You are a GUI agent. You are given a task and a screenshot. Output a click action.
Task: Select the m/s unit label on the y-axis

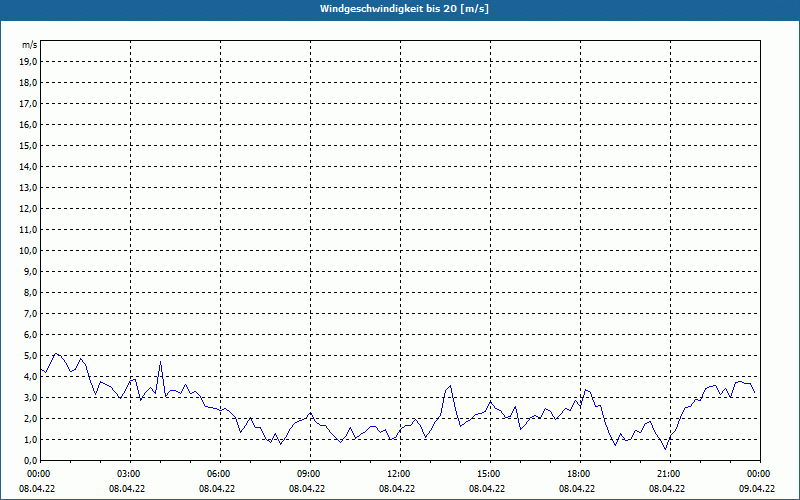click(29, 45)
